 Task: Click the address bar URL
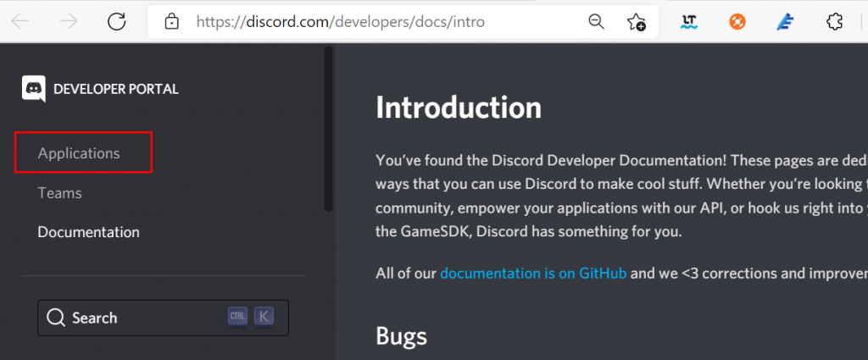[x=341, y=22]
